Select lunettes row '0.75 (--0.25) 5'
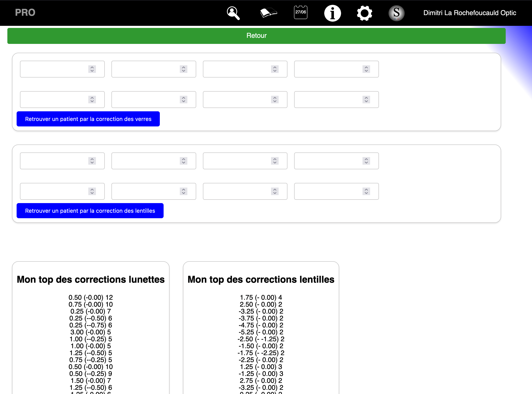The image size is (532, 394). 91,360
